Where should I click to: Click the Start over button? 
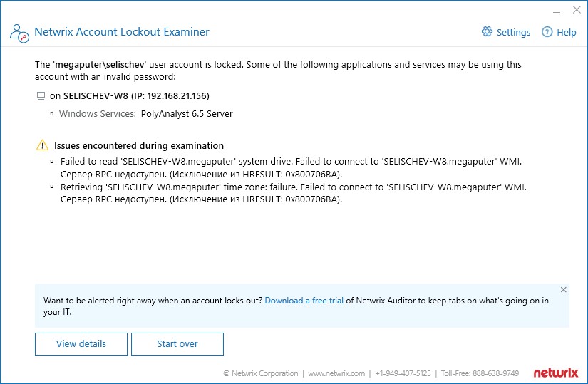tap(177, 344)
